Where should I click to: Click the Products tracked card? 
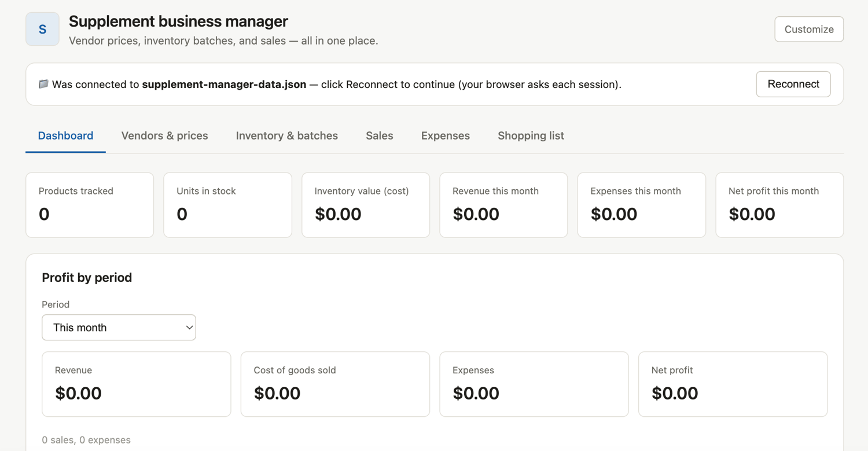90,205
